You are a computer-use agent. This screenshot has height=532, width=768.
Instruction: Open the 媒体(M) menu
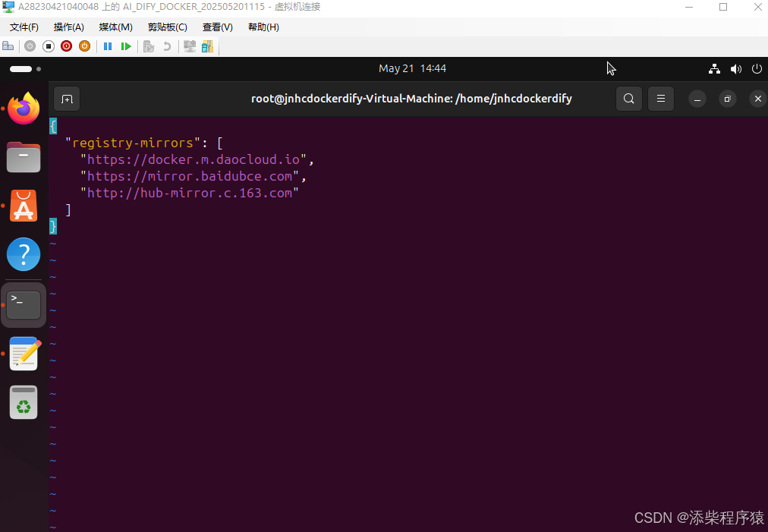point(115,27)
